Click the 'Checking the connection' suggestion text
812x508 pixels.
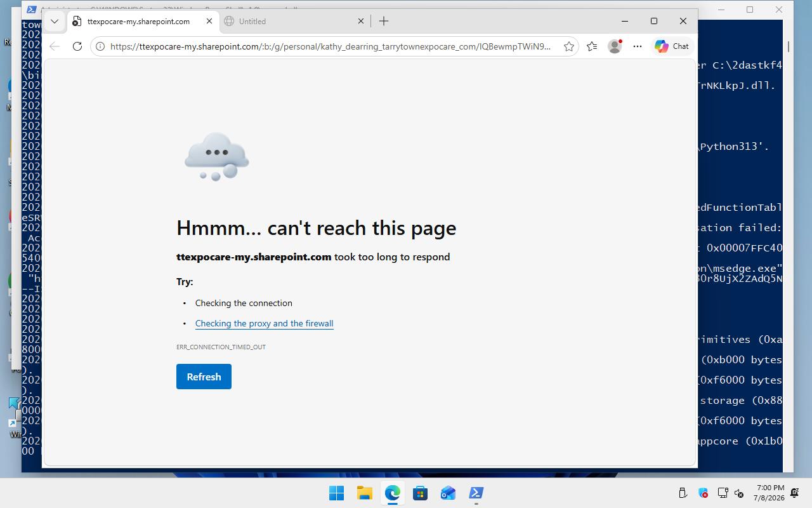click(x=244, y=303)
